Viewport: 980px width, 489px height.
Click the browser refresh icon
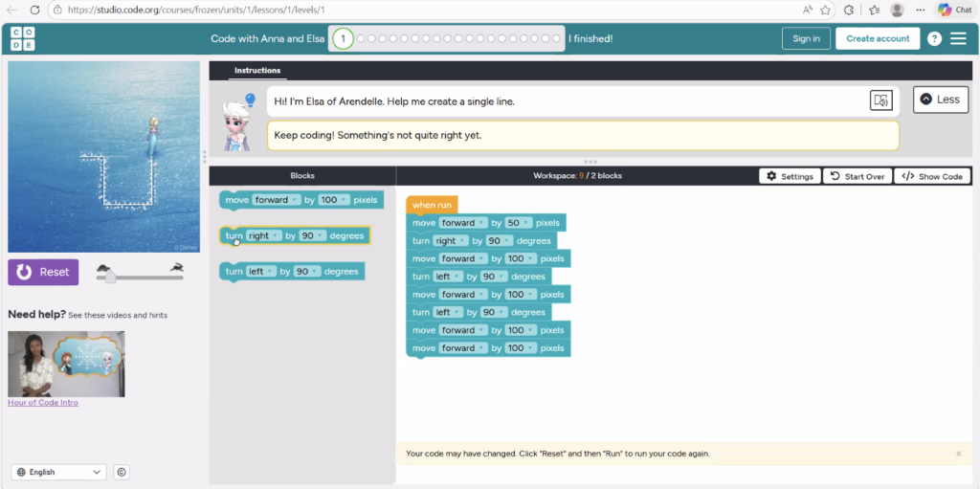pos(35,10)
